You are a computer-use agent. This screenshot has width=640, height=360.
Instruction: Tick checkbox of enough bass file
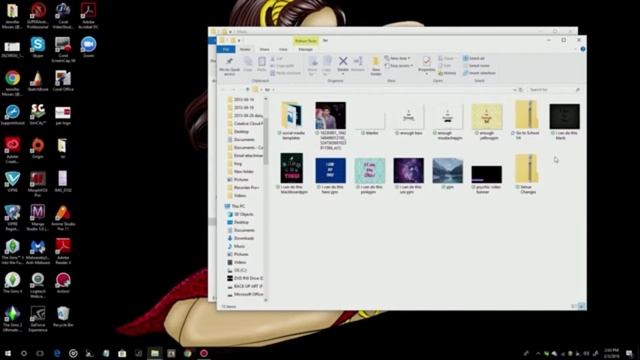point(397,133)
